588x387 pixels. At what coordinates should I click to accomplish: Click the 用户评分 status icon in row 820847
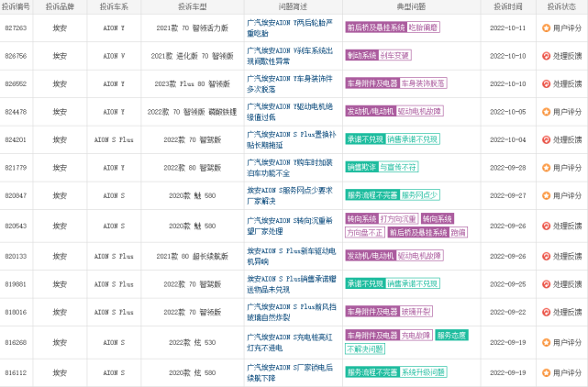click(x=546, y=195)
